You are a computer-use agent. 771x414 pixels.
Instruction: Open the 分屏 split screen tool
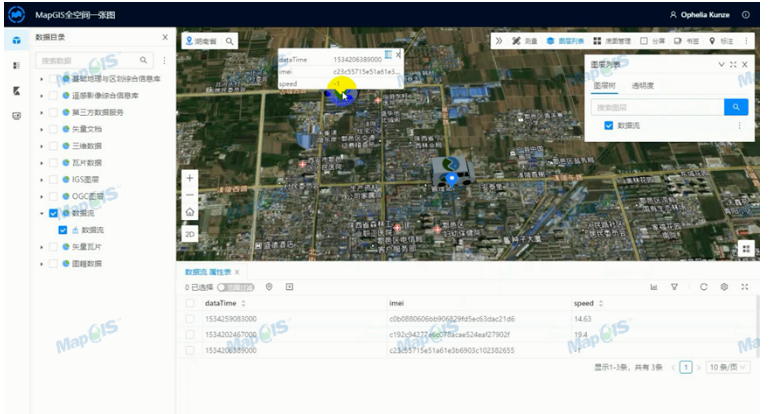coord(652,41)
